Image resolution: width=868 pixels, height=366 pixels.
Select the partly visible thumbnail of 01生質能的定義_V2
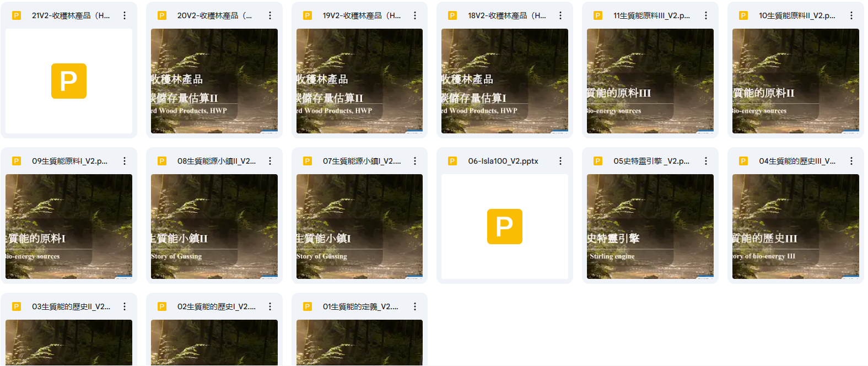[360, 343]
